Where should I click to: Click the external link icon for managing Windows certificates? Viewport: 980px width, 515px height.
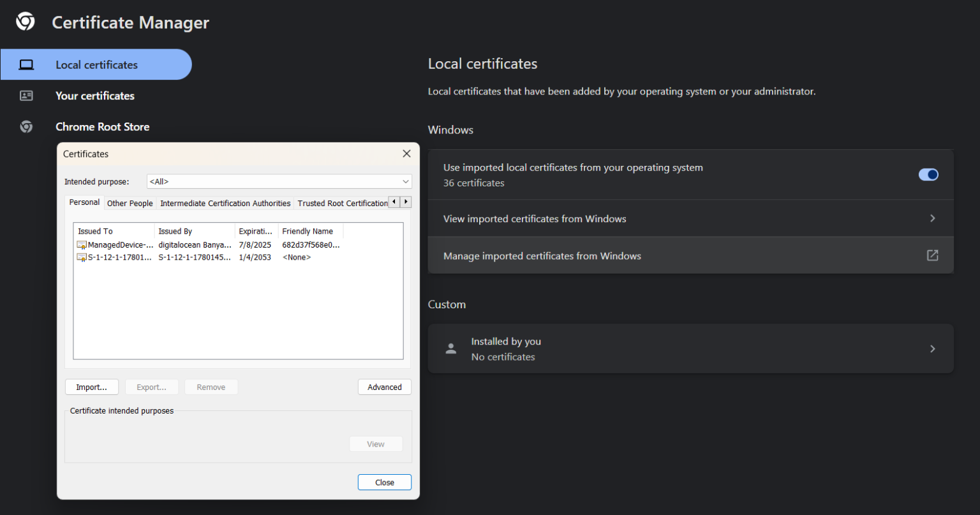click(x=932, y=255)
